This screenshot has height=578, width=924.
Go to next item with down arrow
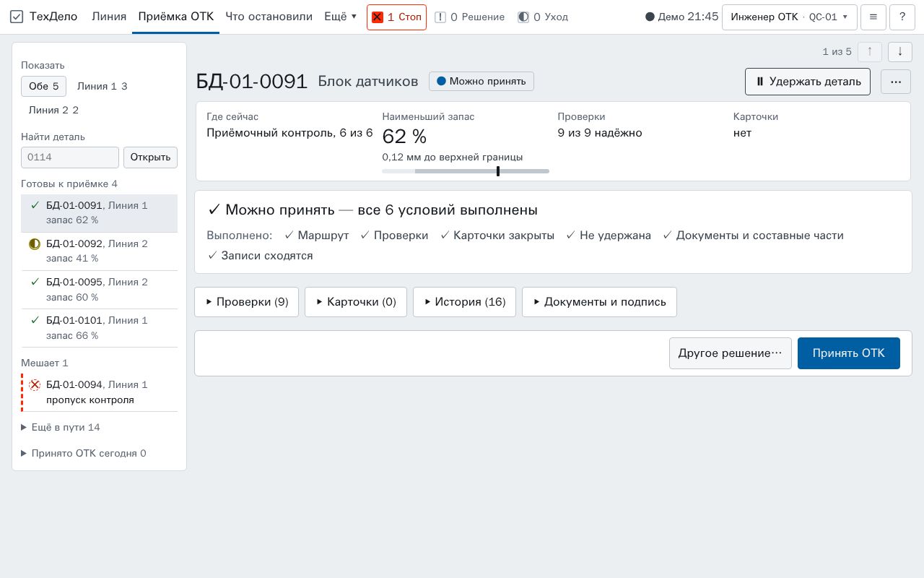(x=899, y=51)
